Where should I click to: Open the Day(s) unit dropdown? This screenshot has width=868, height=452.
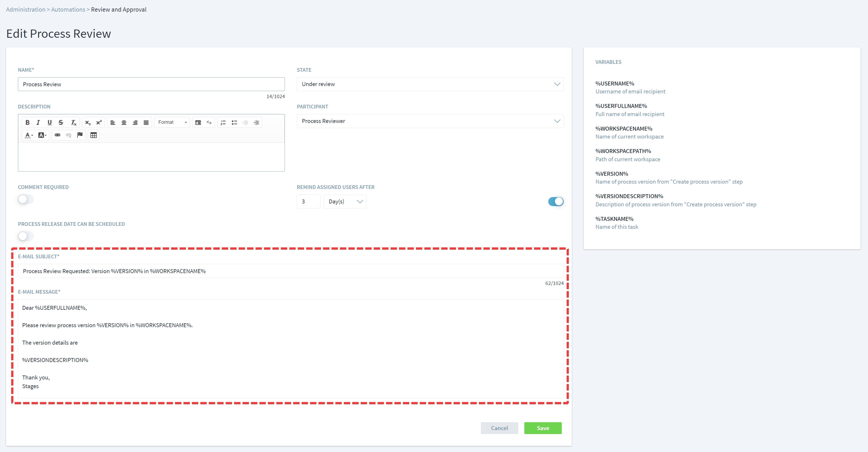point(345,202)
